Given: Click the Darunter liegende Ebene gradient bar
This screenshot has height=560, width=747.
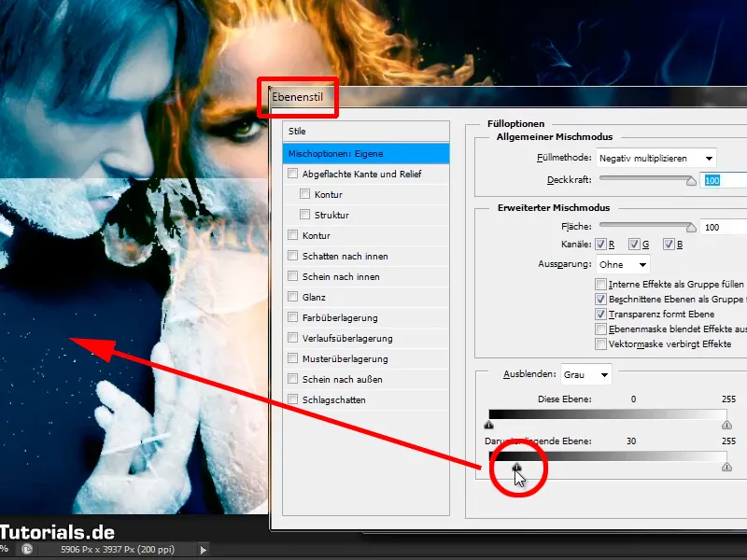Looking at the screenshot, I should [608, 456].
